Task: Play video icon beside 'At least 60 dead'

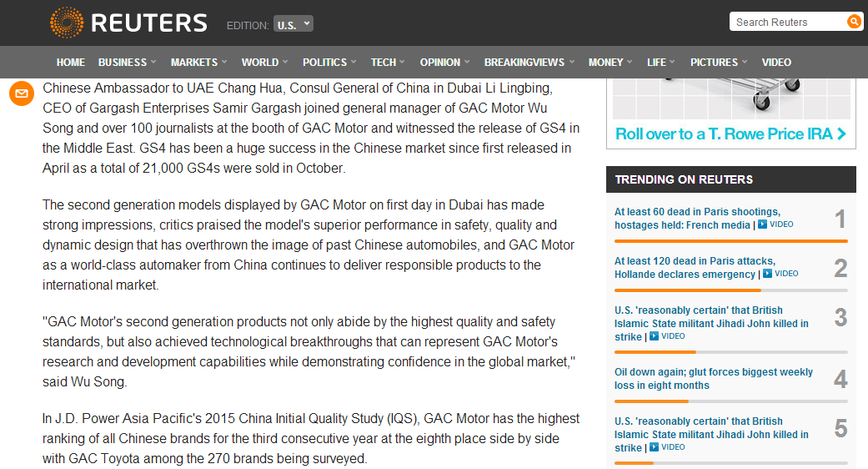Action: click(762, 224)
